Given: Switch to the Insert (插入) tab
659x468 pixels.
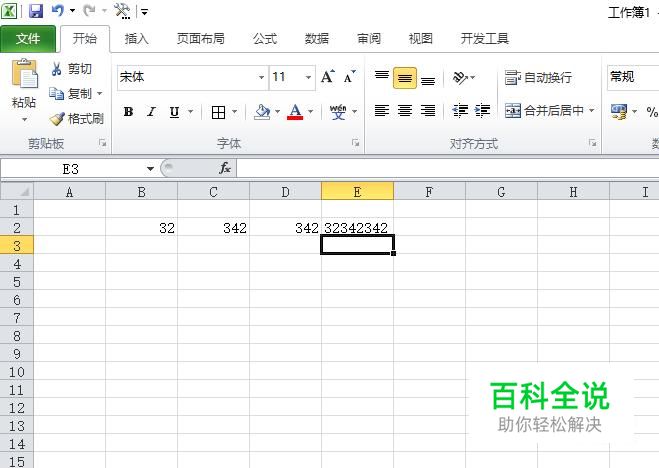Looking at the screenshot, I should pyautogui.click(x=137, y=39).
